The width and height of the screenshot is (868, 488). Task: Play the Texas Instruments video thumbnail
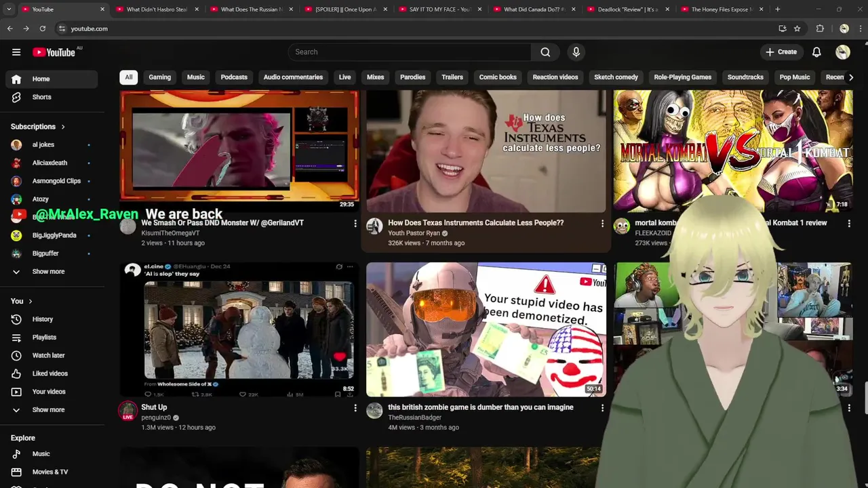(486, 151)
